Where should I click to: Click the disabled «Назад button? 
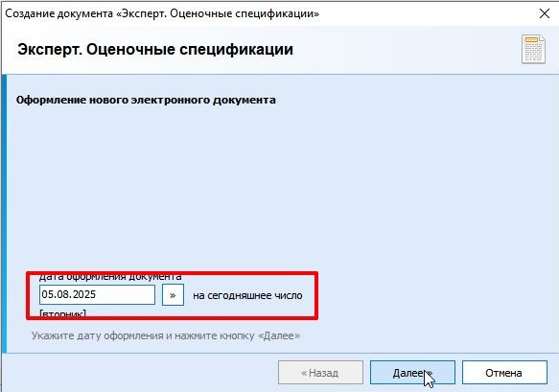(x=320, y=373)
